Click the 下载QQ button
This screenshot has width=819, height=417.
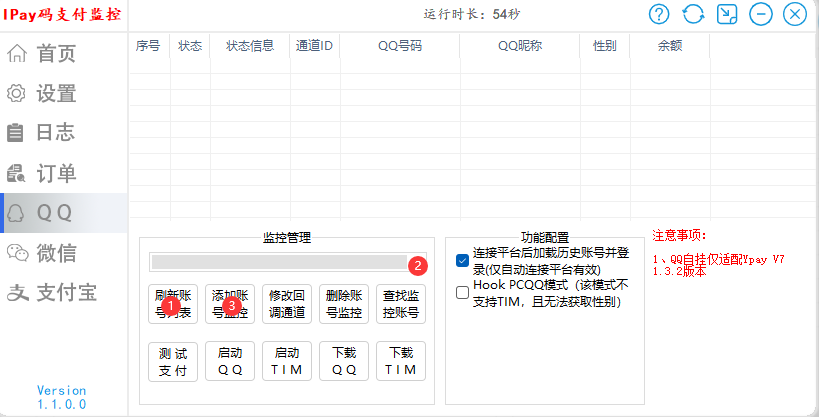point(344,362)
